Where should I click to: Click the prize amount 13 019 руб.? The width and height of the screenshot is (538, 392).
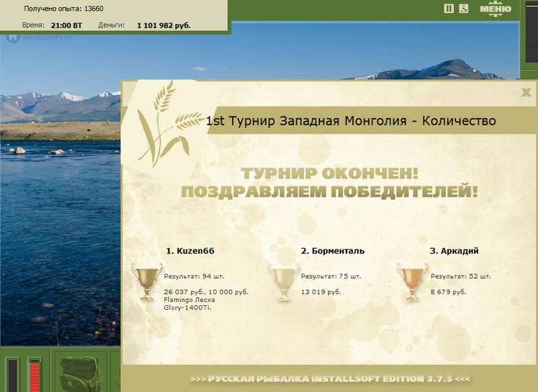[321, 292]
